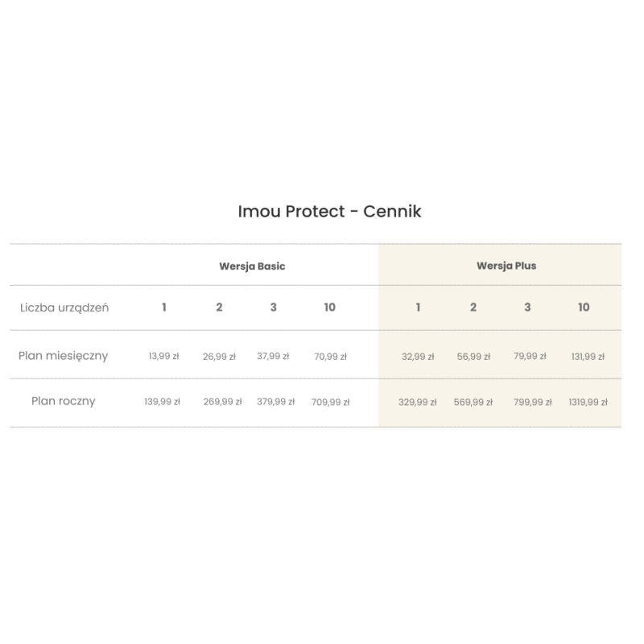The width and height of the screenshot is (644, 644).
Task: Select the Wersja Basic column header
Action: point(252,266)
